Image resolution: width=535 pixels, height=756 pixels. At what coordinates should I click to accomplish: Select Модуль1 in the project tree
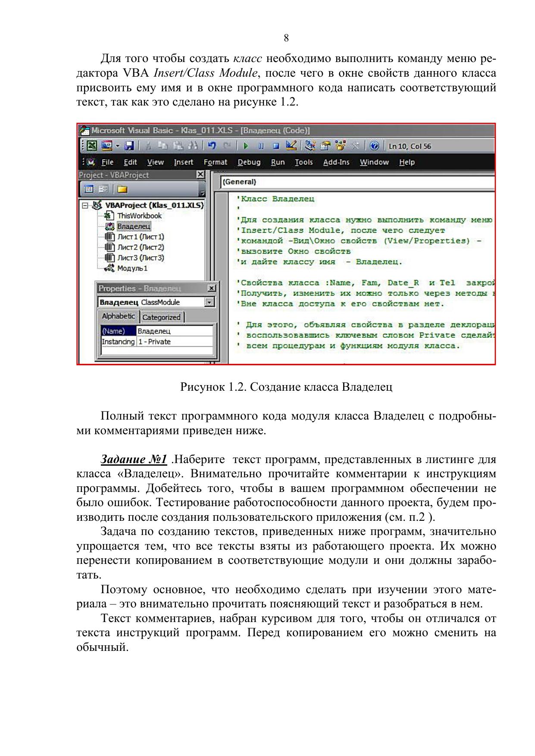pyautogui.click(x=132, y=268)
